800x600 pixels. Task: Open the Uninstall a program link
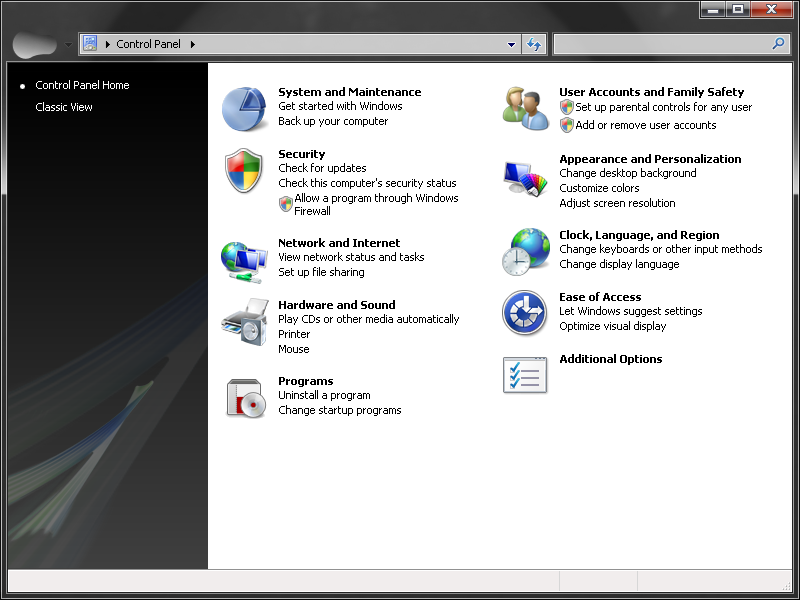pos(324,395)
